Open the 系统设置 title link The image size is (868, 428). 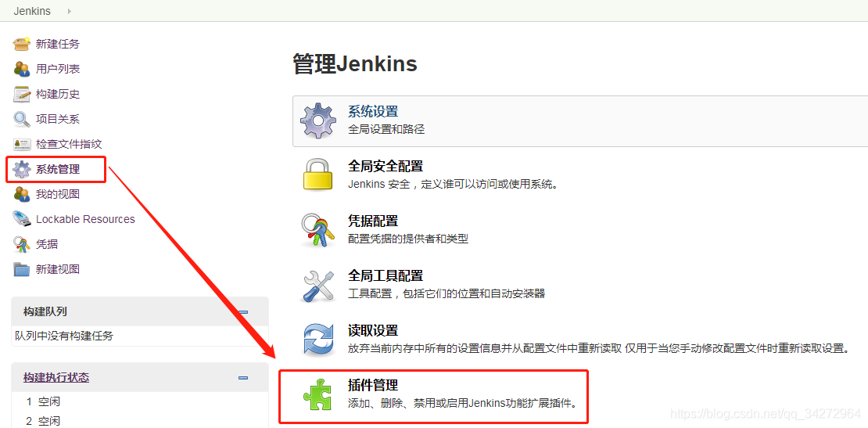(372, 111)
